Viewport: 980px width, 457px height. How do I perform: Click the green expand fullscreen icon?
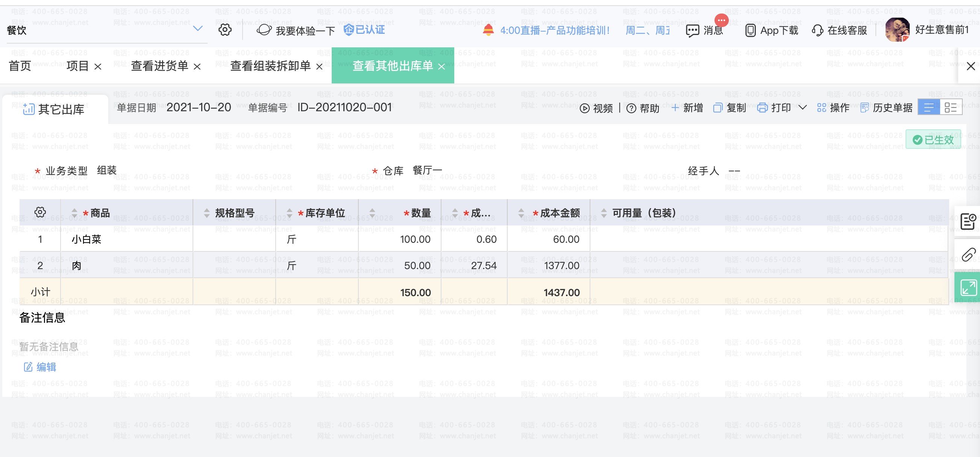[x=968, y=288]
